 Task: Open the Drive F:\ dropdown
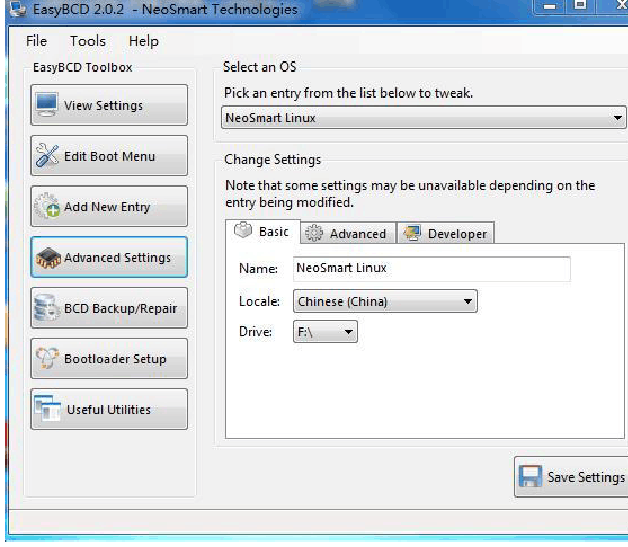(x=325, y=332)
